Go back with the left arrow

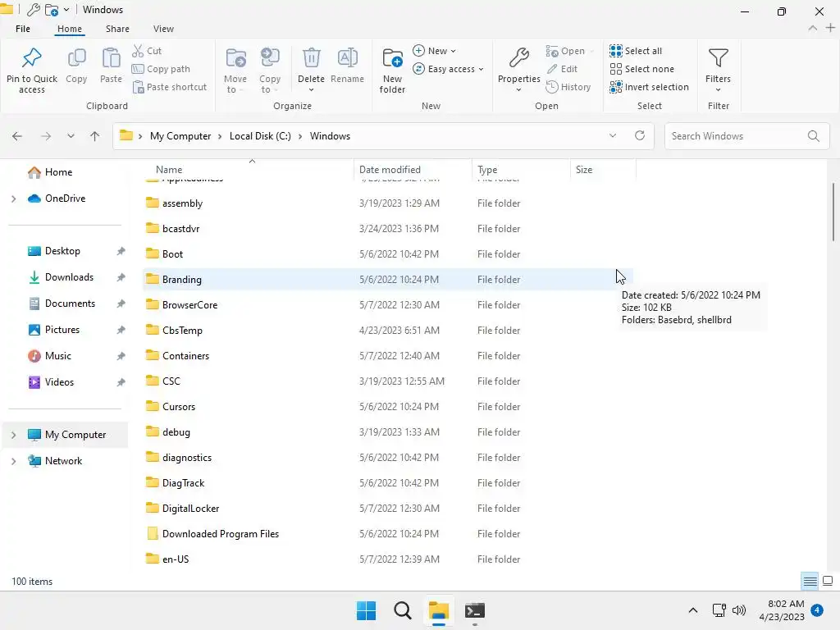click(17, 136)
